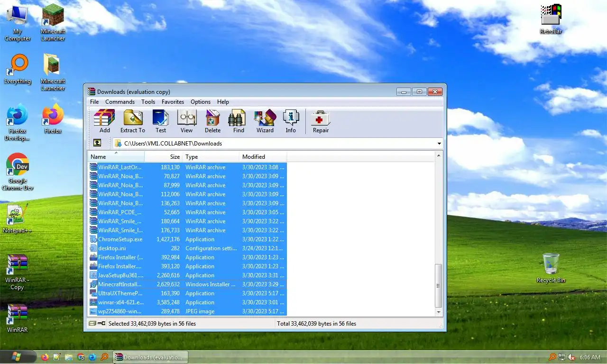This screenshot has width=607, height=364.
Task: Click the Add toolbar icon in WinRAR
Action: (x=104, y=121)
